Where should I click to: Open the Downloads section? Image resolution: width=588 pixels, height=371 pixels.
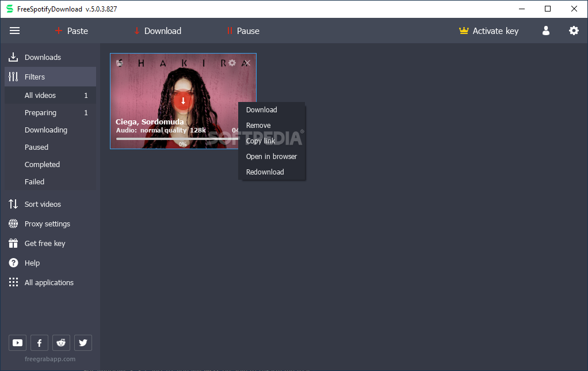point(50,57)
